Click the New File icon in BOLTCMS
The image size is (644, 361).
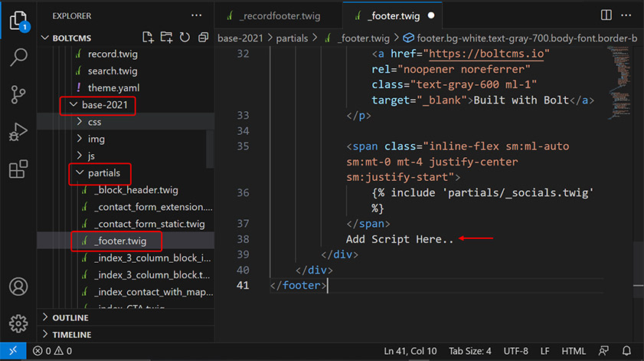pos(148,38)
